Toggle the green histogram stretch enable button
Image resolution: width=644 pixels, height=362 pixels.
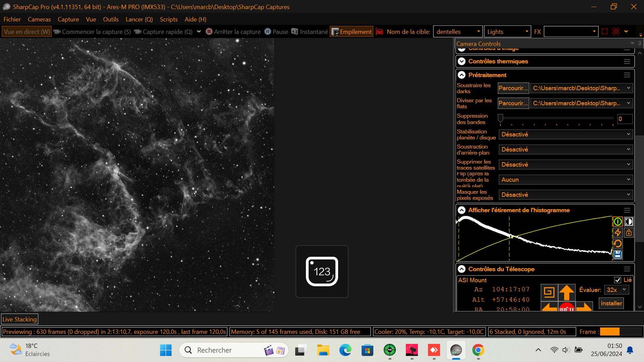(x=618, y=222)
